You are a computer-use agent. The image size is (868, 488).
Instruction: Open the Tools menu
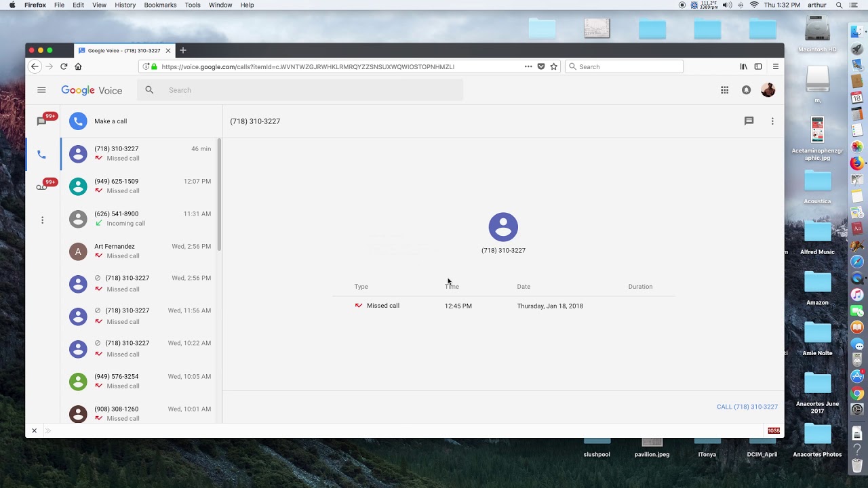coord(193,5)
